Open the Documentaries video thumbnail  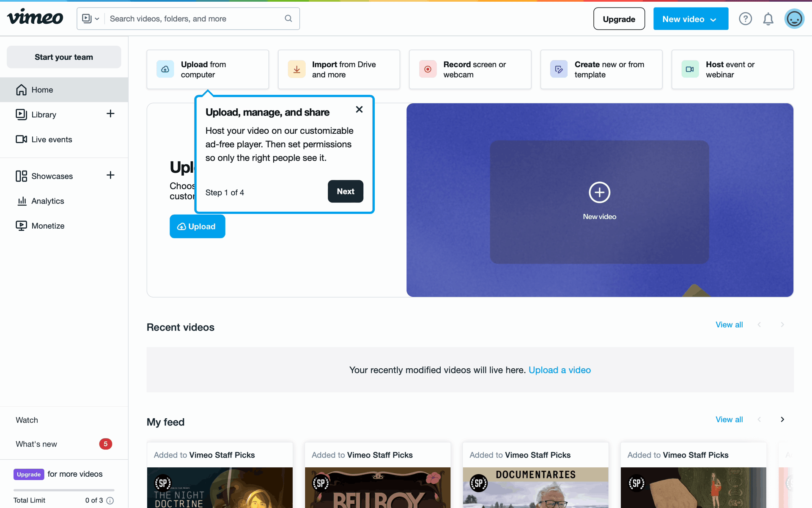535,488
